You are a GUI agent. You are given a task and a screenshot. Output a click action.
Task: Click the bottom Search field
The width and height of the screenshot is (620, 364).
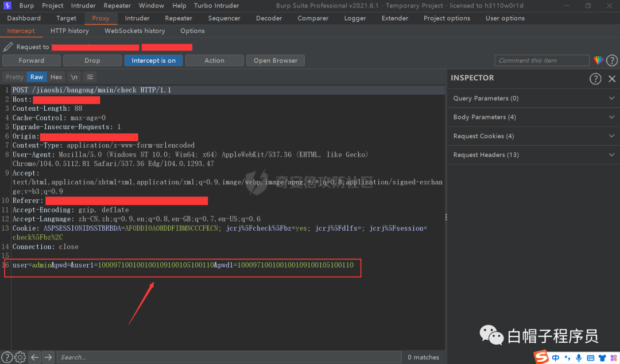tap(229, 357)
